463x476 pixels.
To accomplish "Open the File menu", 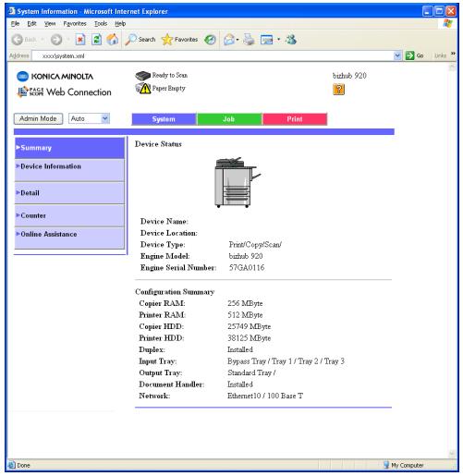I will 15,24.
